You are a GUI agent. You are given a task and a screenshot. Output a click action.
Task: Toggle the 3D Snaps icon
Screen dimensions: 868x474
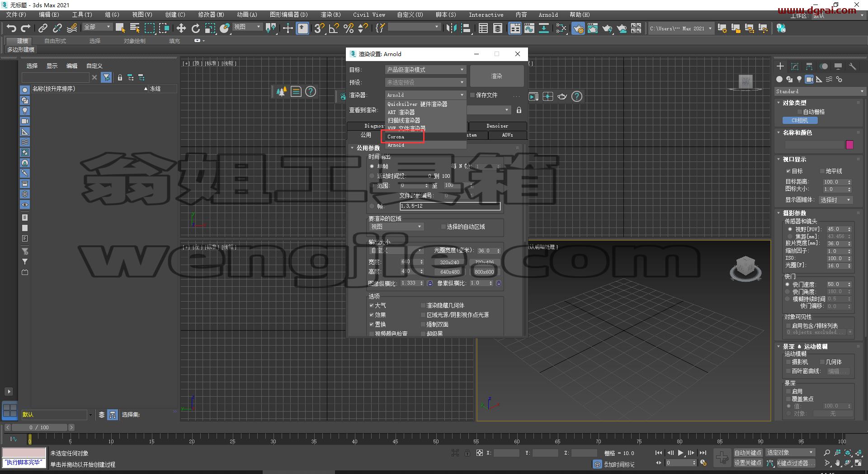319,28
